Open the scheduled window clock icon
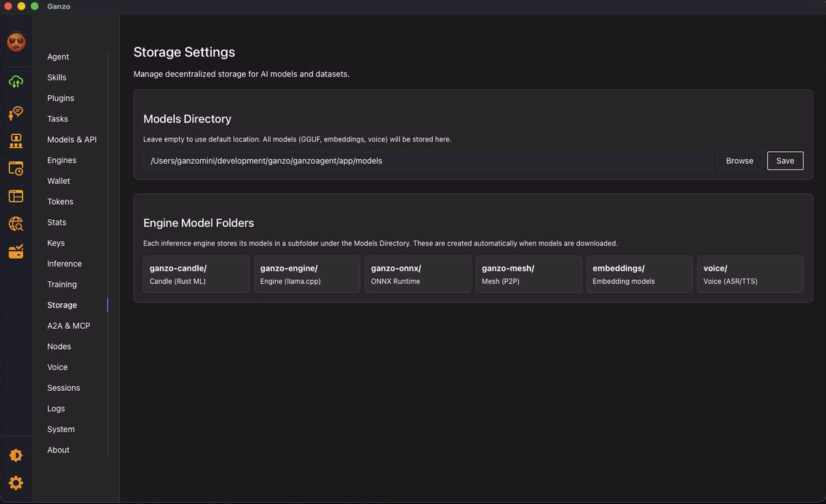Screen dimensions: 826x504 click(x=16, y=168)
